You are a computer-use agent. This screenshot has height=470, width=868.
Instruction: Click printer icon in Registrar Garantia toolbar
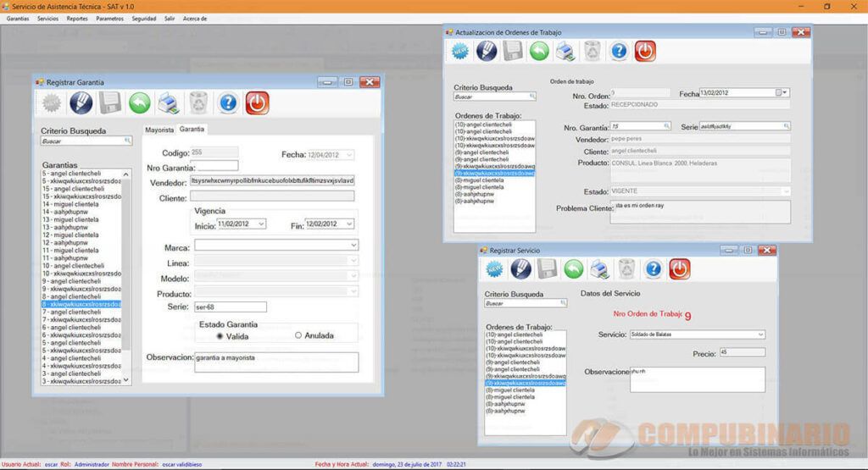(169, 102)
